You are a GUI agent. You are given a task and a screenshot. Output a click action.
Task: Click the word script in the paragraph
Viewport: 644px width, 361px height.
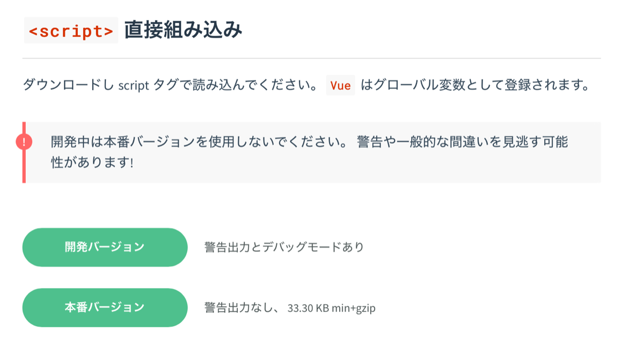click(133, 86)
